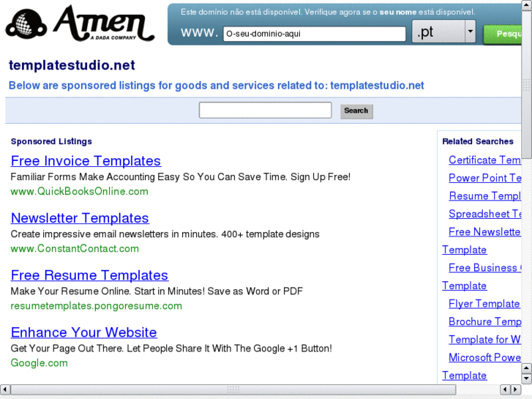This screenshot has width=532, height=399.
Task: Click the domain name input field
Action: click(x=314, y=34)
